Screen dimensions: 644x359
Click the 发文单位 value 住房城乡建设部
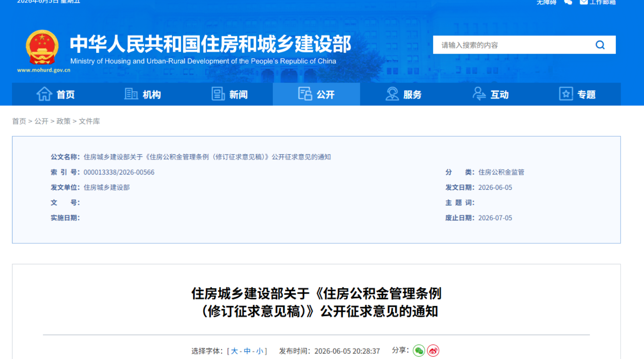tap(106, 188)
